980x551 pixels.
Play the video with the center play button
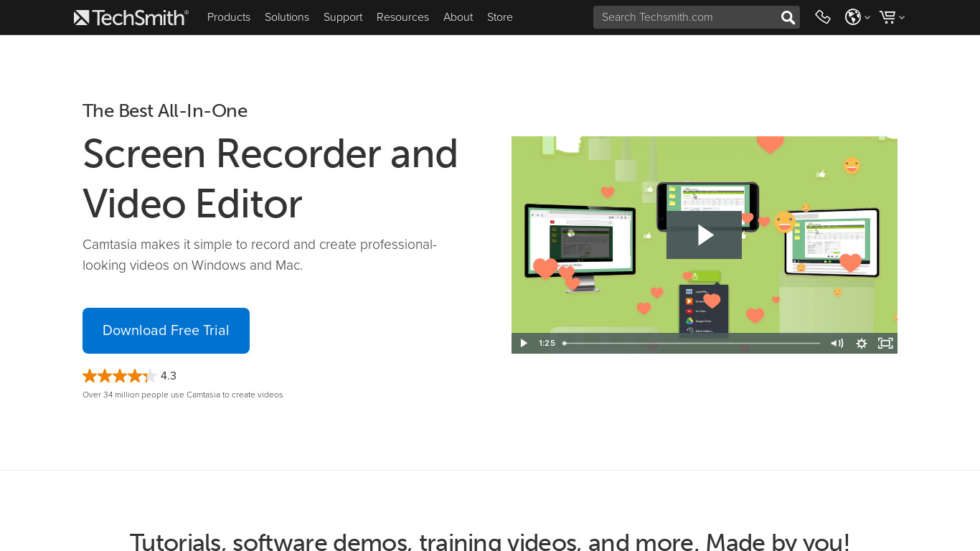pyautogui.click(x=704, y=235)
